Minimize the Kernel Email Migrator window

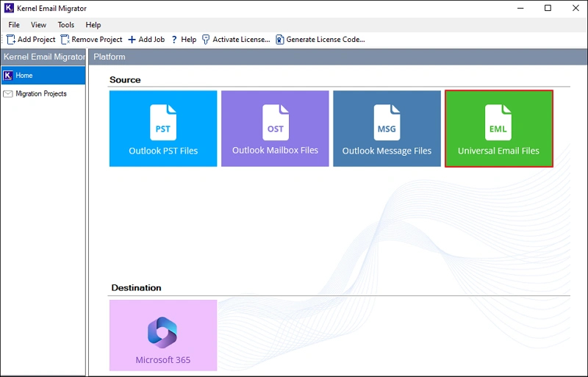[x=520, y=8]
